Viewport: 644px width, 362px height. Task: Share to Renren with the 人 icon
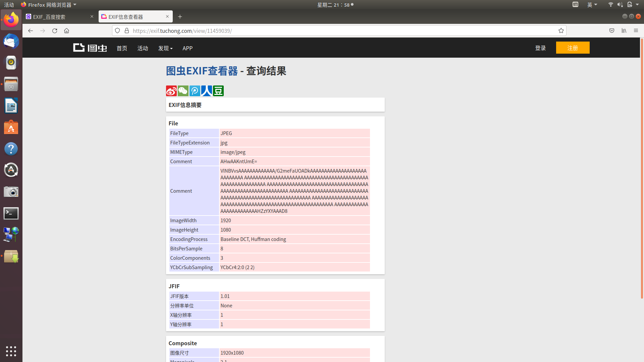click(x=206, y=90)
